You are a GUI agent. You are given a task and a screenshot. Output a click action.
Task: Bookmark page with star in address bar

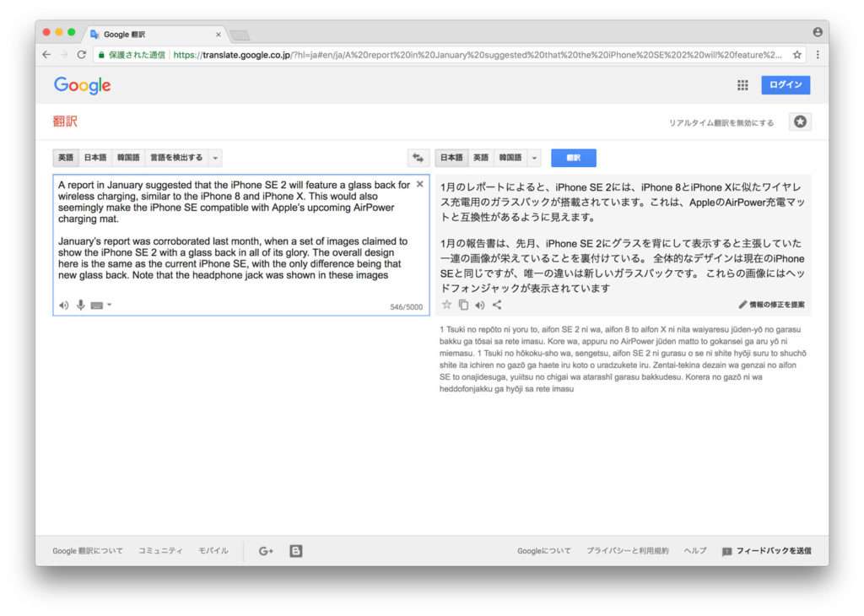coord(796,55)
